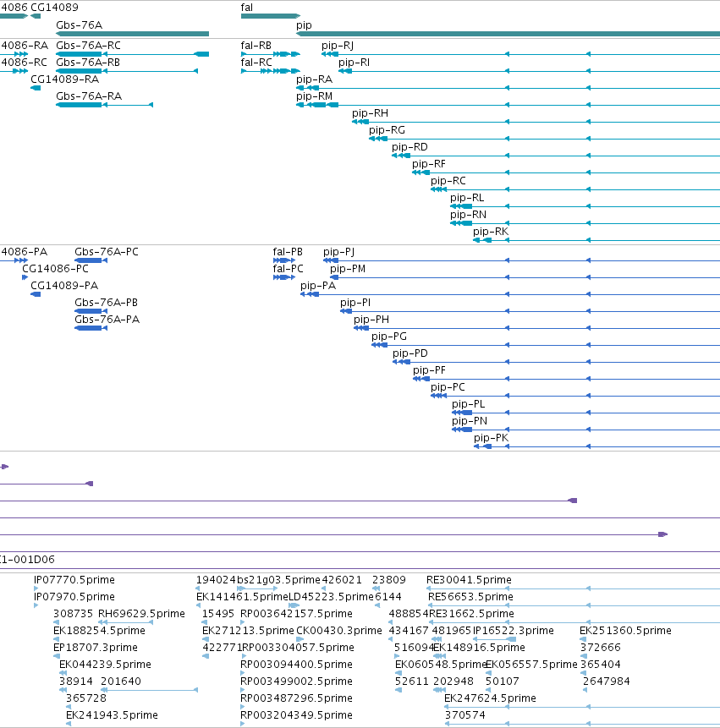Click the fal-RB transcript label

pyautogui.click(x=256, y=46)
